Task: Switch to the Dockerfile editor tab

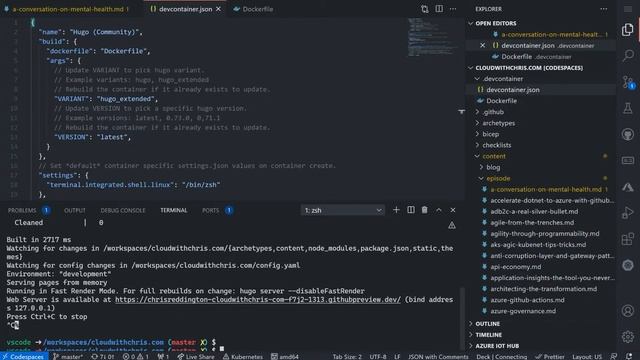Action: click(x=253, y=9)
